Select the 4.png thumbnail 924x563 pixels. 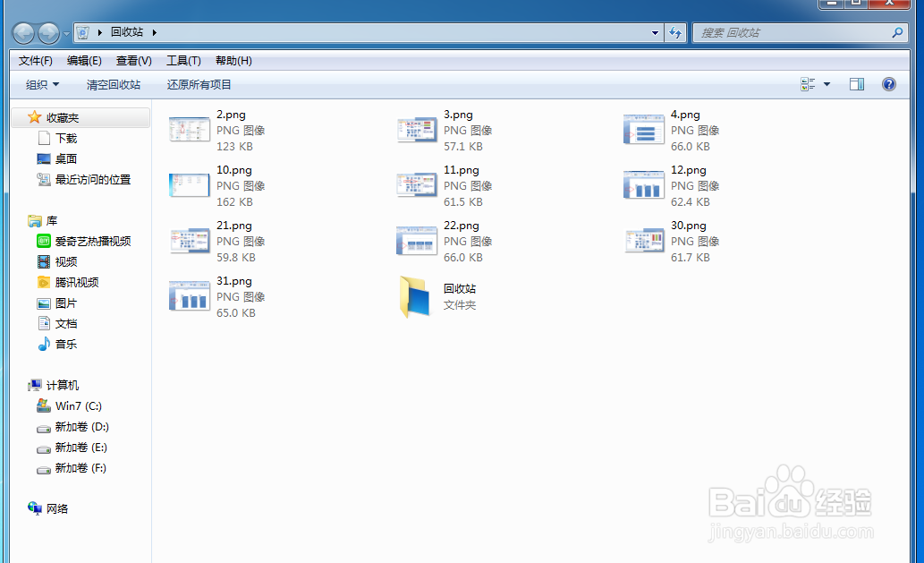tap(643, 130)
